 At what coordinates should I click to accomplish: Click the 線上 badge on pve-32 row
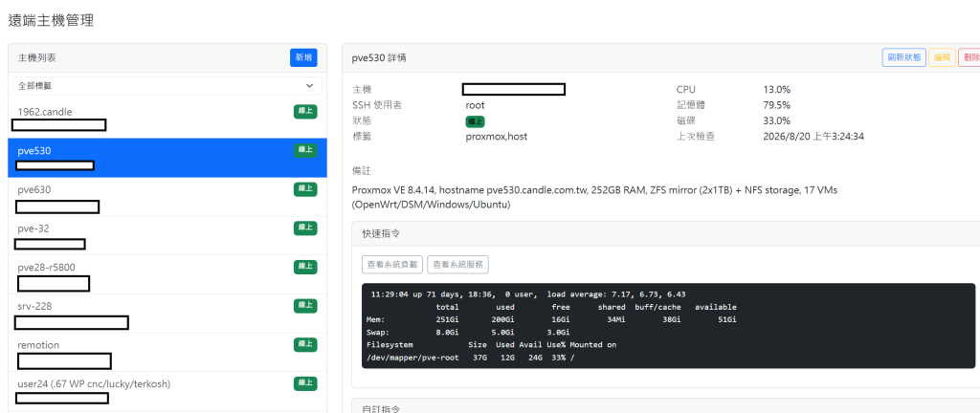[305, 228]
